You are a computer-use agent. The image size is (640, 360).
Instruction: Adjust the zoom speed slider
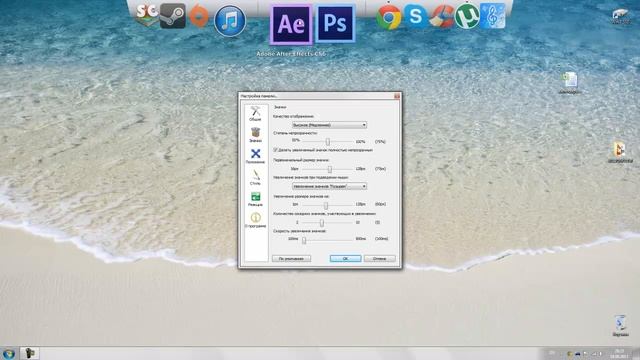[304, 239]
